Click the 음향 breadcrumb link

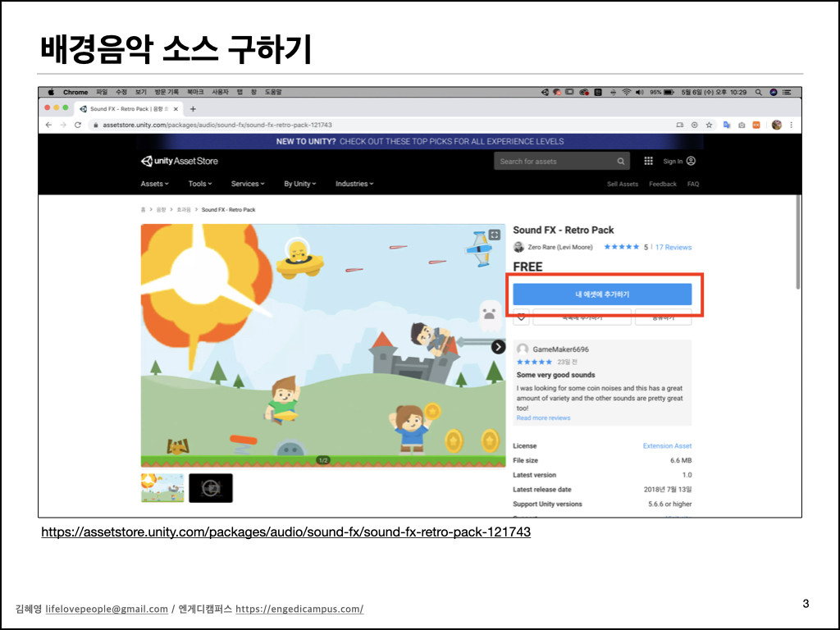(x=162, y=210)
